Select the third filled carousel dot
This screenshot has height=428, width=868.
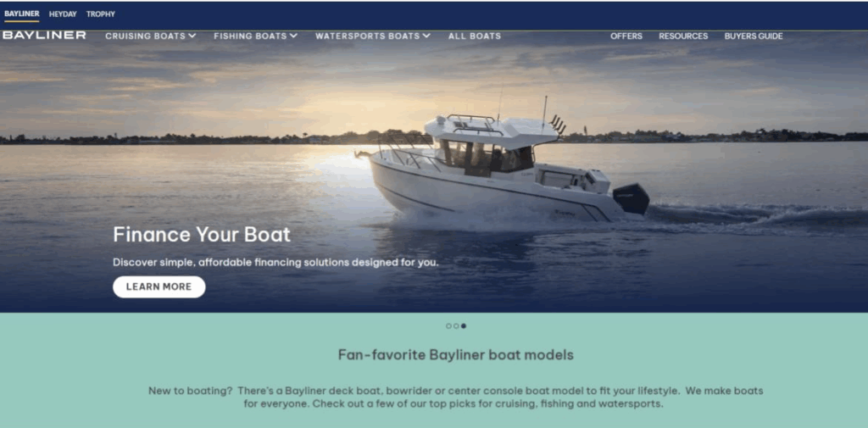click(x=464, y=326)
